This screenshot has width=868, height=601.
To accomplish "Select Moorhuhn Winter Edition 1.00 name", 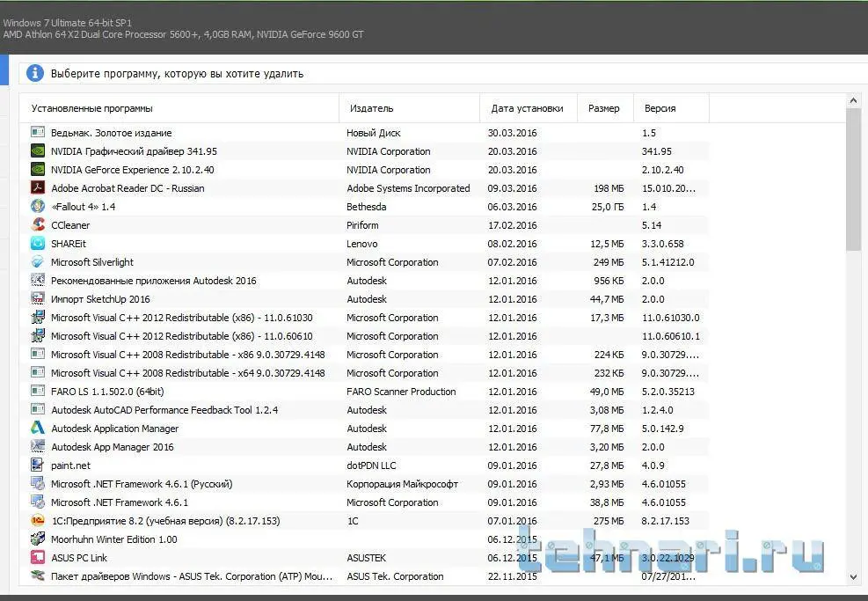I will pos(114,539).
